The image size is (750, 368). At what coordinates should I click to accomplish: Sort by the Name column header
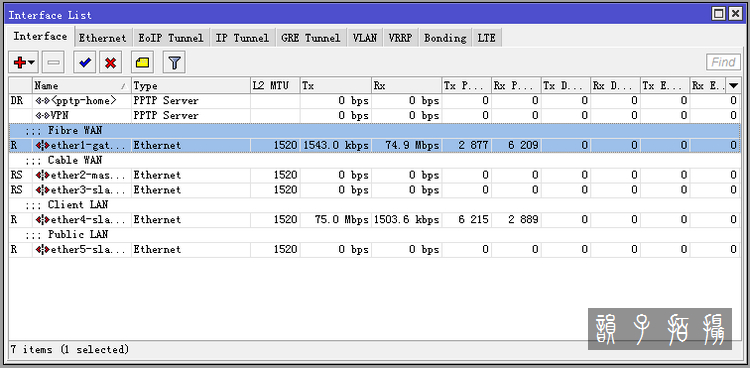coord(82,86)
